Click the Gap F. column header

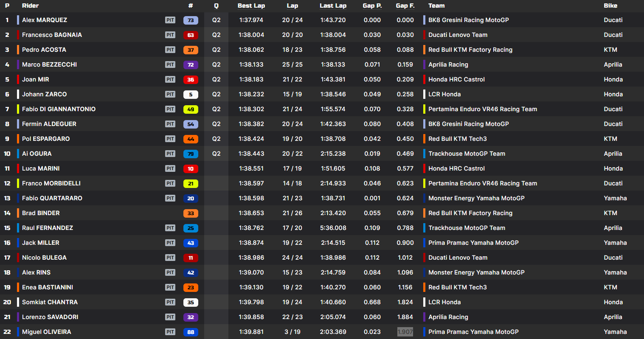pyautogui.click(x=405, y=6)
